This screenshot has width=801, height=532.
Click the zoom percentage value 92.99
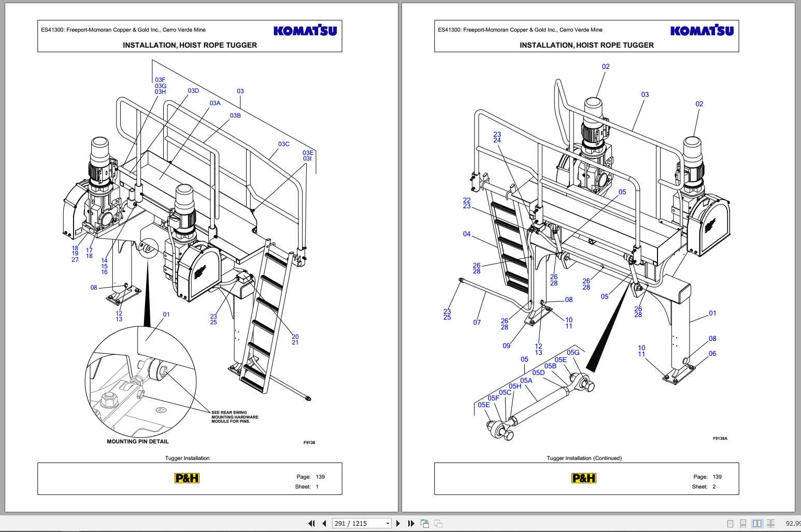point(793,523)
